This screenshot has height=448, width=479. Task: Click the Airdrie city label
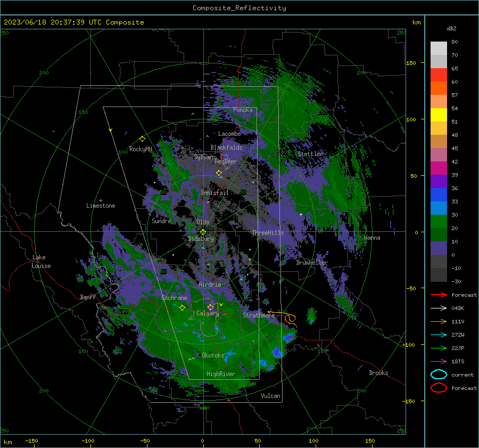(x=210, y=284)
